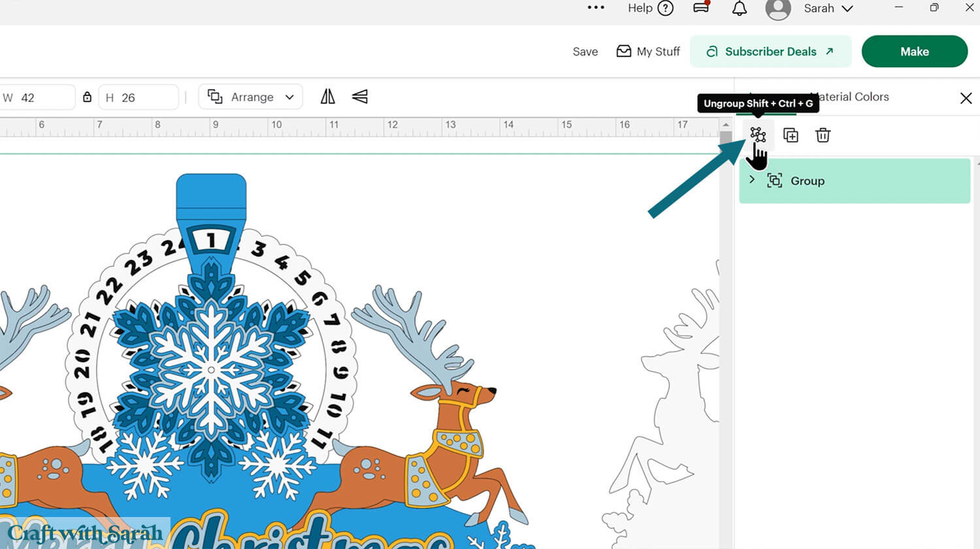Duplicate the selected group layer
The width and height of the screenshot is (980, 549).
[791, 135]
